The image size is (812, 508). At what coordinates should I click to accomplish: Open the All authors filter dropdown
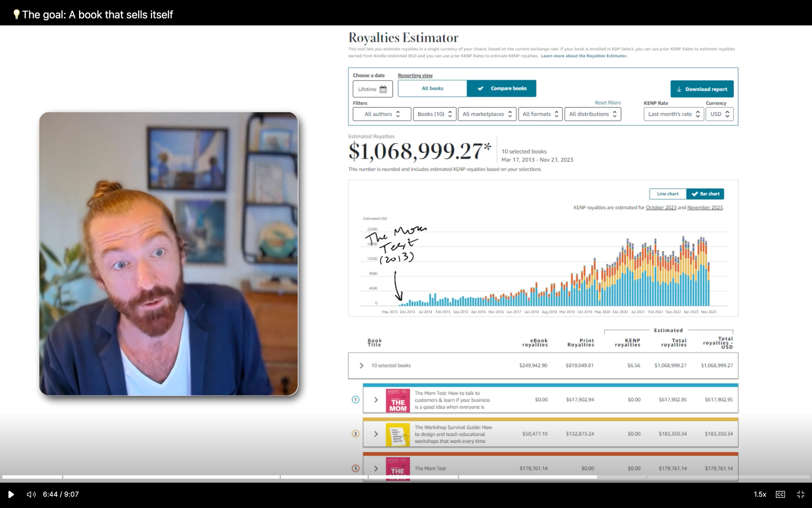[x=382, y=114]
